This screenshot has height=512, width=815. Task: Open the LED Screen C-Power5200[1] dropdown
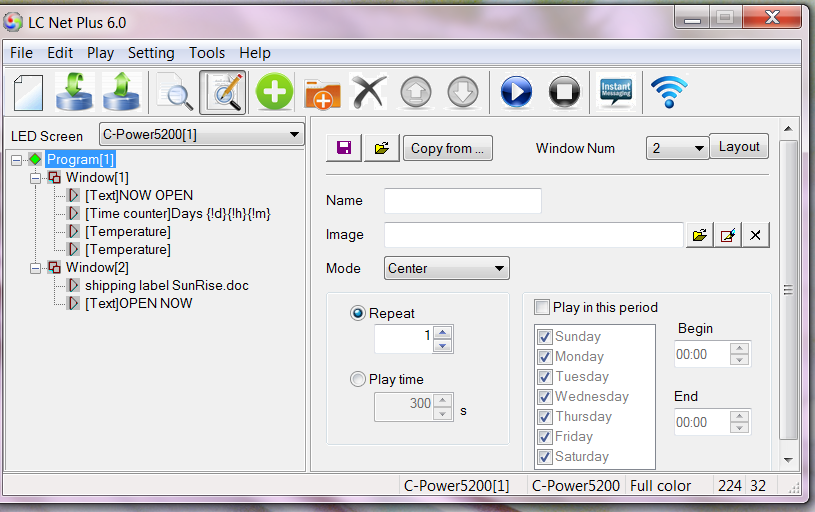[202, 135]
